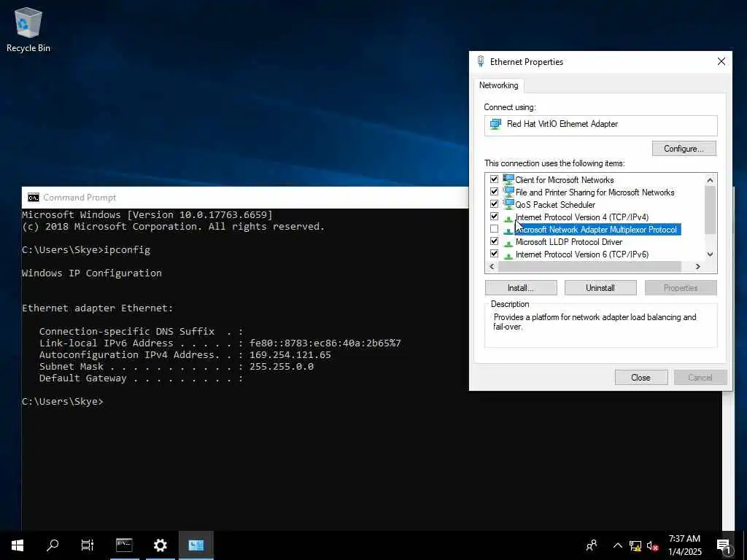Open Task View on the taskbar
The image size is (747, 560).
point(88,545)
